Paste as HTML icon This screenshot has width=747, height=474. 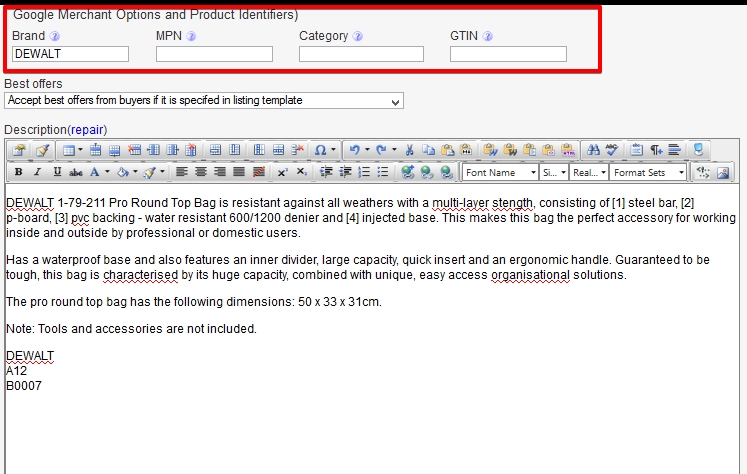[x=568, y=151]
